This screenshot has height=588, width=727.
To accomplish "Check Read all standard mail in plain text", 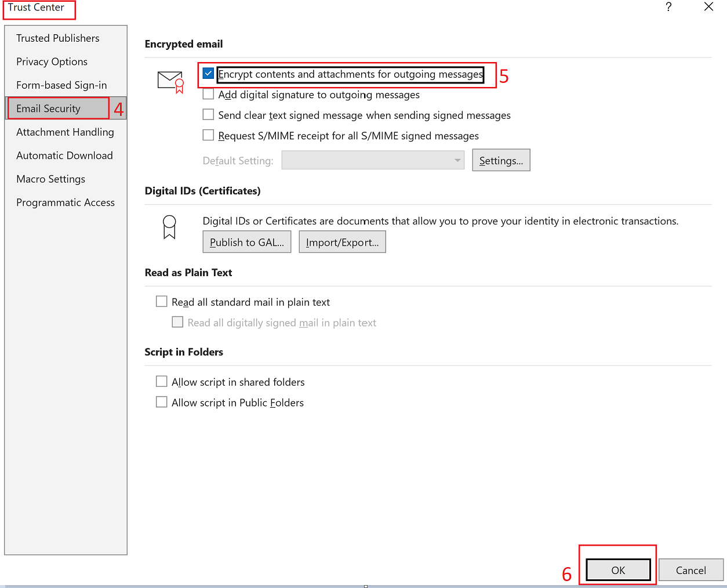I will pyautogui.click(x=162, y=301).
